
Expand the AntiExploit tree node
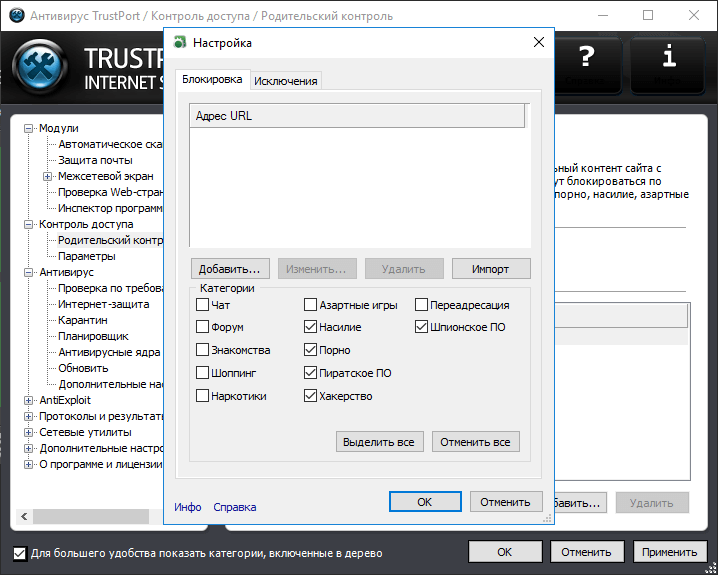pos(28,400)
